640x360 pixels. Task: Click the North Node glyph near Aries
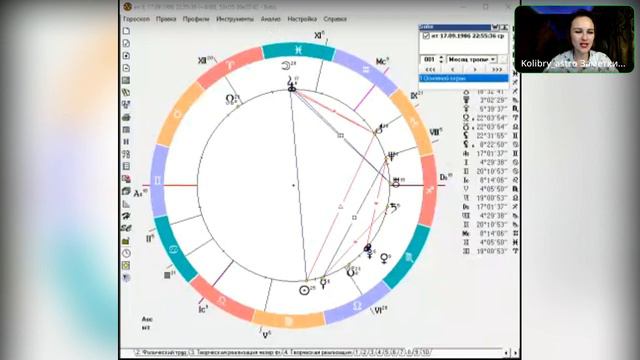[x=231, y=99]
